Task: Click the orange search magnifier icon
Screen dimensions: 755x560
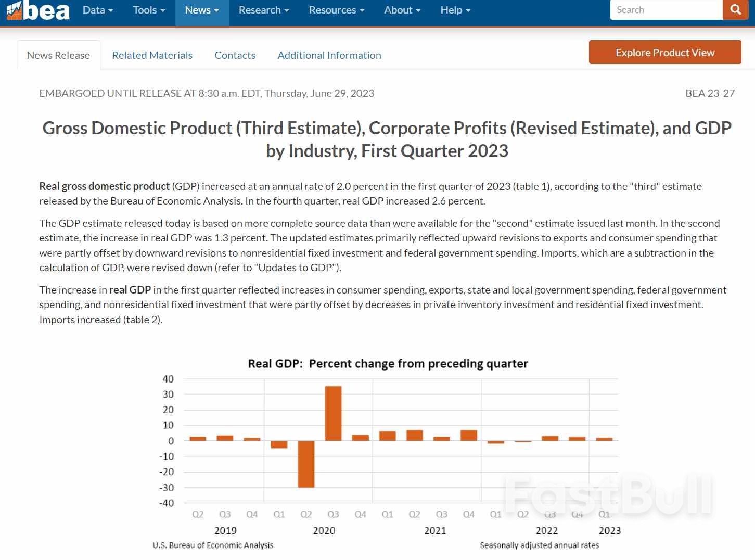Action: pos(736,10)
